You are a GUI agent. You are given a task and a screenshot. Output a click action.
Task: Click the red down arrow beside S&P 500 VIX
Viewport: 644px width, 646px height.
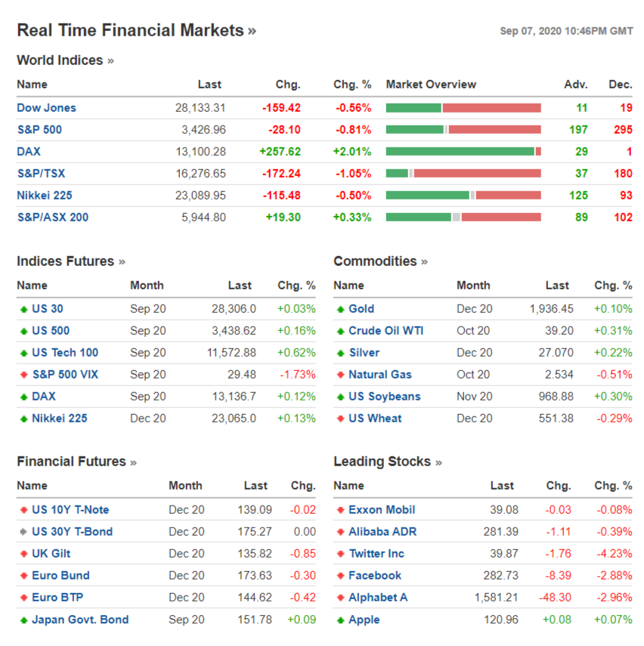click(x=24, y=375)
